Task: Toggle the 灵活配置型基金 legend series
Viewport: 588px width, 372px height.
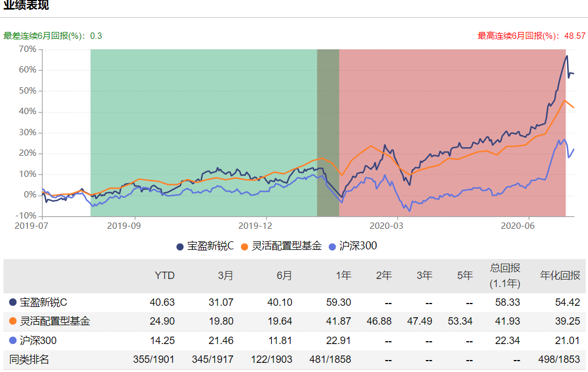Action: (281, 246)
